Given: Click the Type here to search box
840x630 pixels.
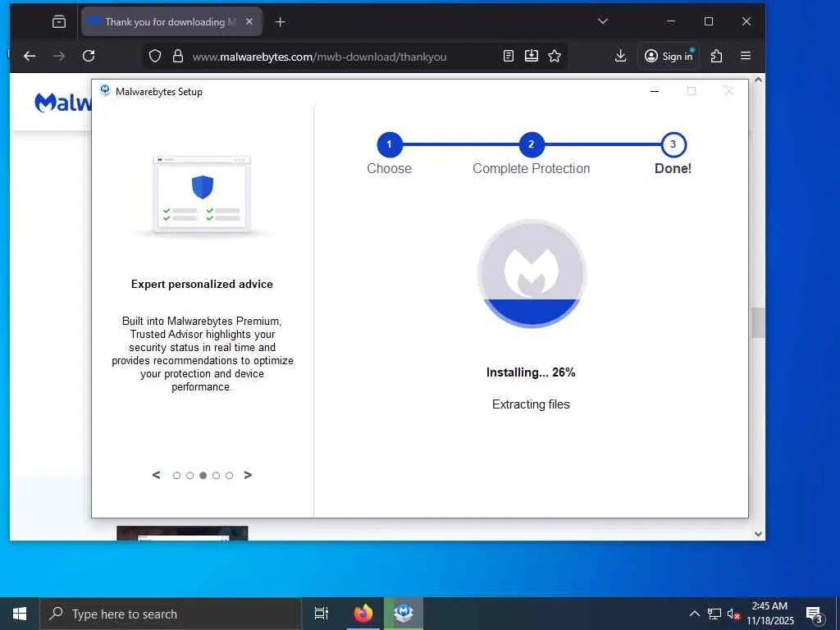Looking at the screenshot, I should [x=171, y=614].
